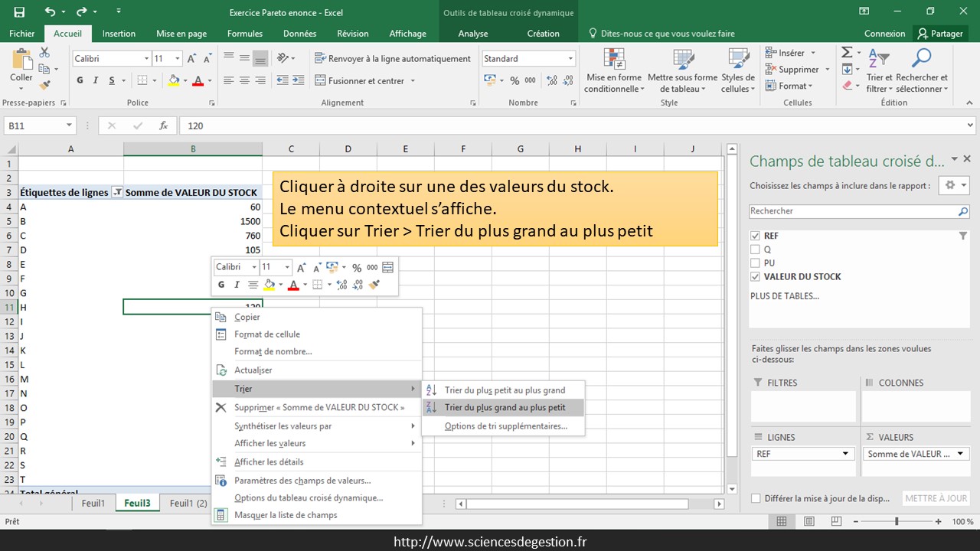Screen dimensions: 980x551
Task: Click the zoom slider in status bar
Action: click(897, 521)
